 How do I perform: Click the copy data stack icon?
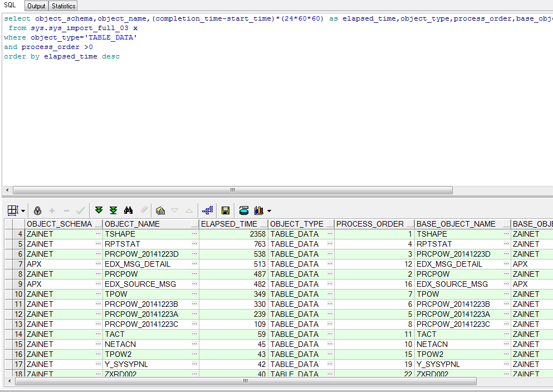coord(160,210)
